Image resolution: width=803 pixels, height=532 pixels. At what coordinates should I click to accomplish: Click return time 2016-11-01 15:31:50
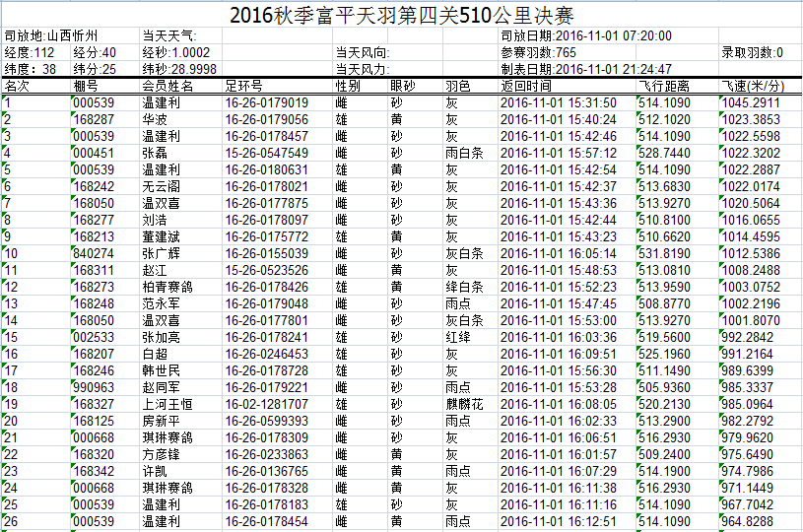coord(559,102)
